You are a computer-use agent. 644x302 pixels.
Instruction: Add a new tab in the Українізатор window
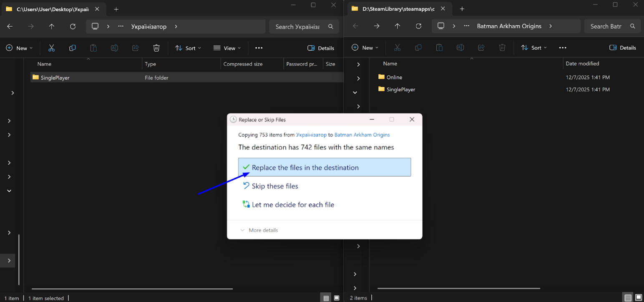116,9
